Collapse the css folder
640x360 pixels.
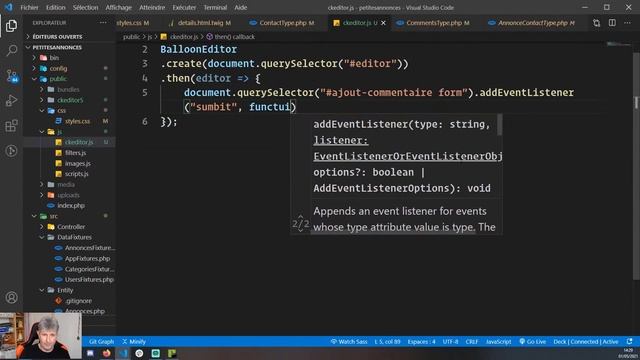pos(61,111)
